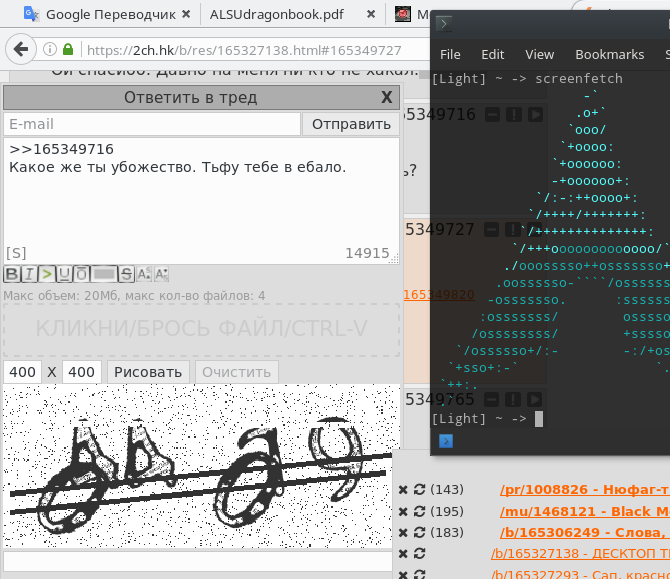The image size is (670, 579).
Task: Remove /b/165327138 thread from favorites
Action: point(403,554)
